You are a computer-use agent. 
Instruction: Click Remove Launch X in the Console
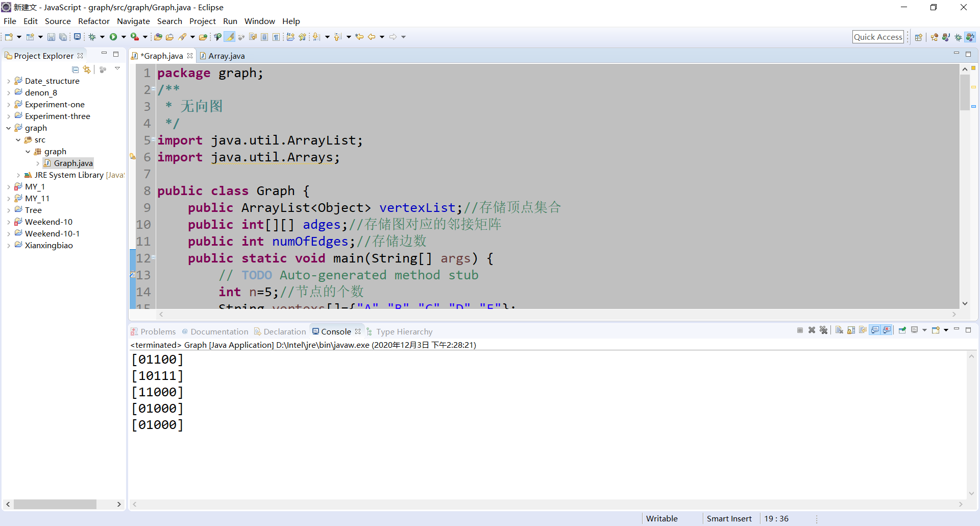click(x=812, y=330)
